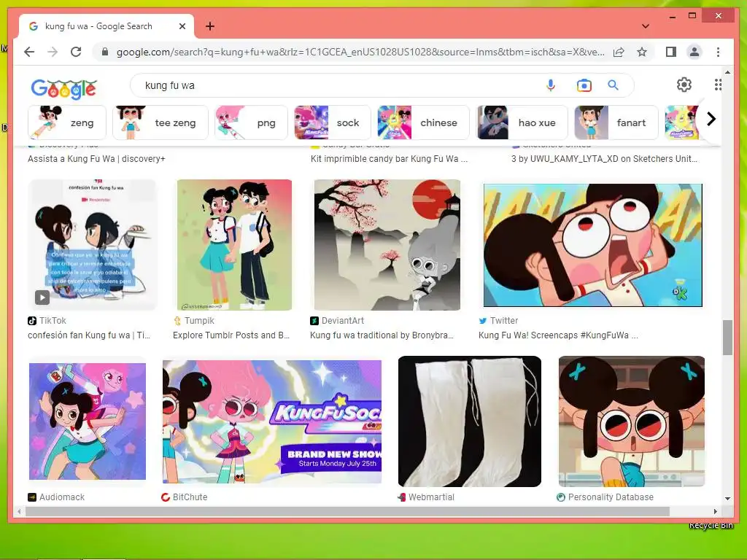Select the Recycle Bin desktop icon label
The height and width of the screenshot is (560, 747).
pyautogui.click(x=711, y=525)
